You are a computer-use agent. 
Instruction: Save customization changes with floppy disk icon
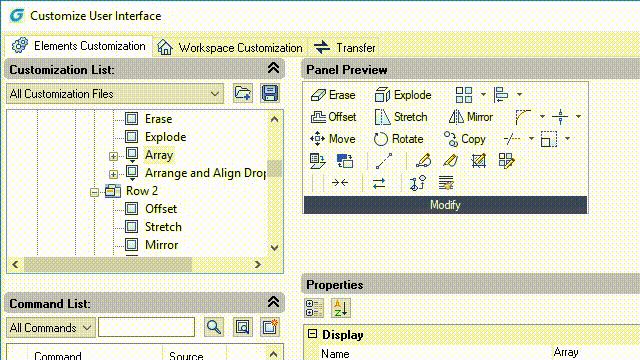270,93
